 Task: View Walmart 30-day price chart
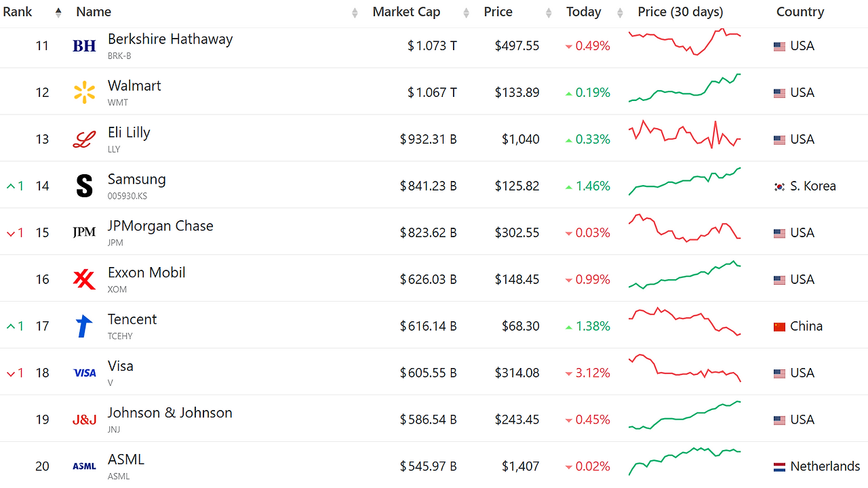click(685, 89)
